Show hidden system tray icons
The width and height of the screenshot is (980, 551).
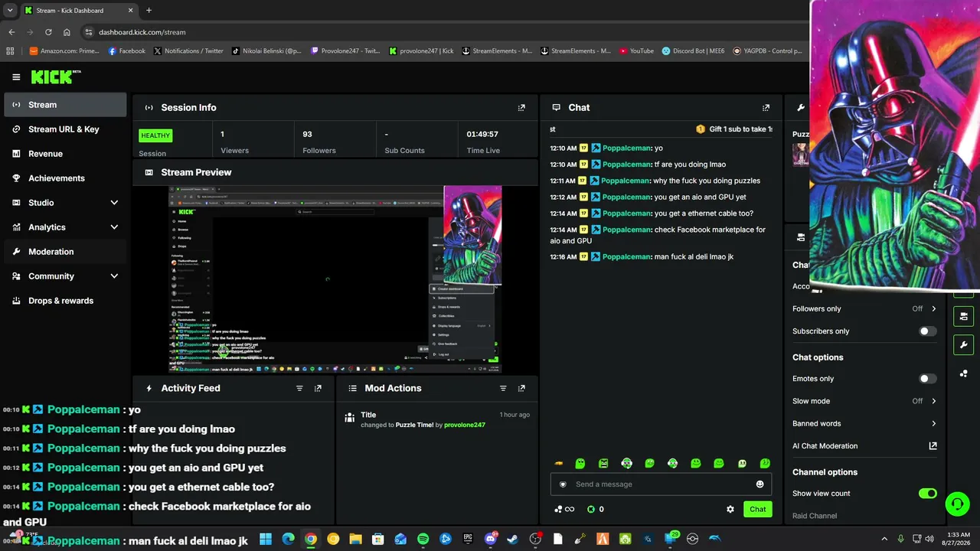884,540
